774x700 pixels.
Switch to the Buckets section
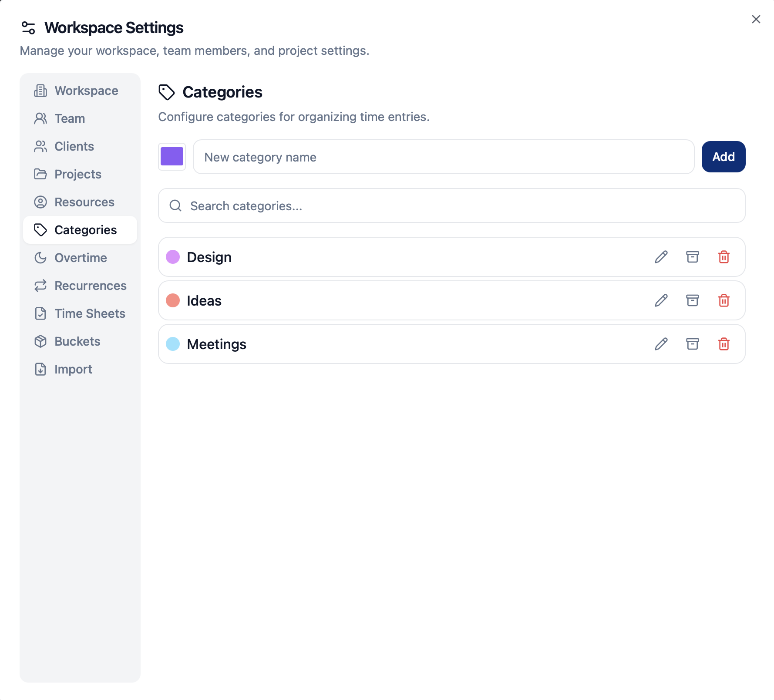(80, 341)
